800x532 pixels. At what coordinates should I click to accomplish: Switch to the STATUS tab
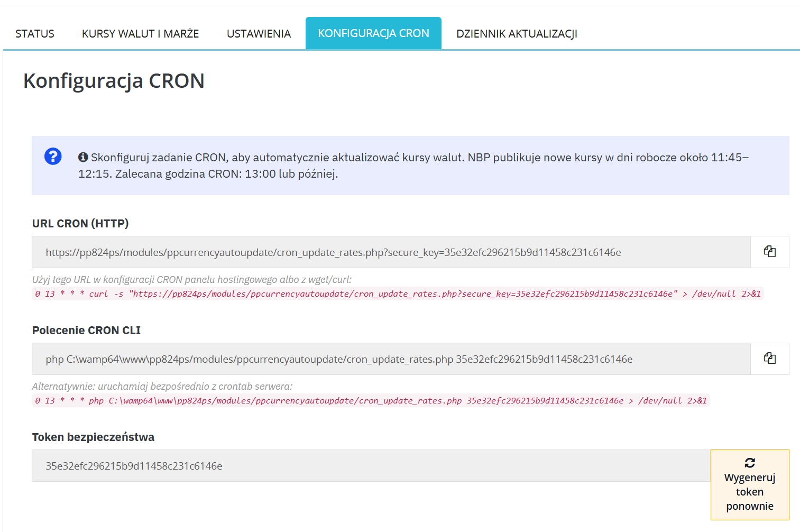tap(35, 33)
